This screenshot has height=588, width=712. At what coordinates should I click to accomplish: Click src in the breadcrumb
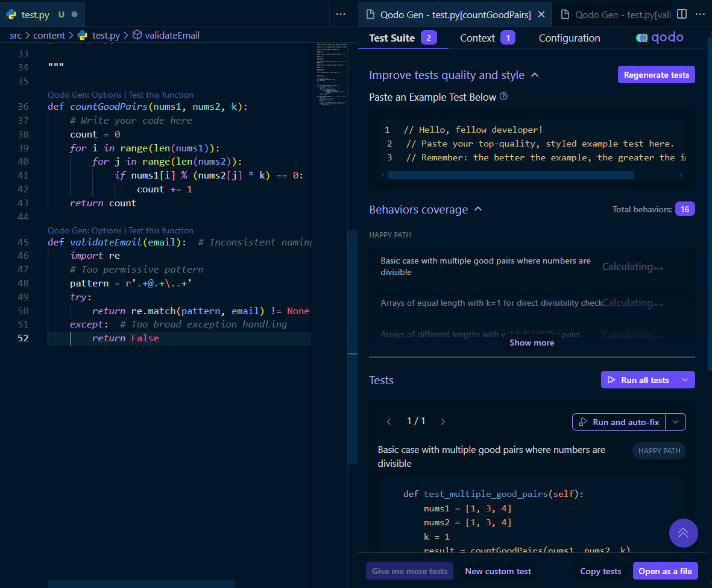16,36
